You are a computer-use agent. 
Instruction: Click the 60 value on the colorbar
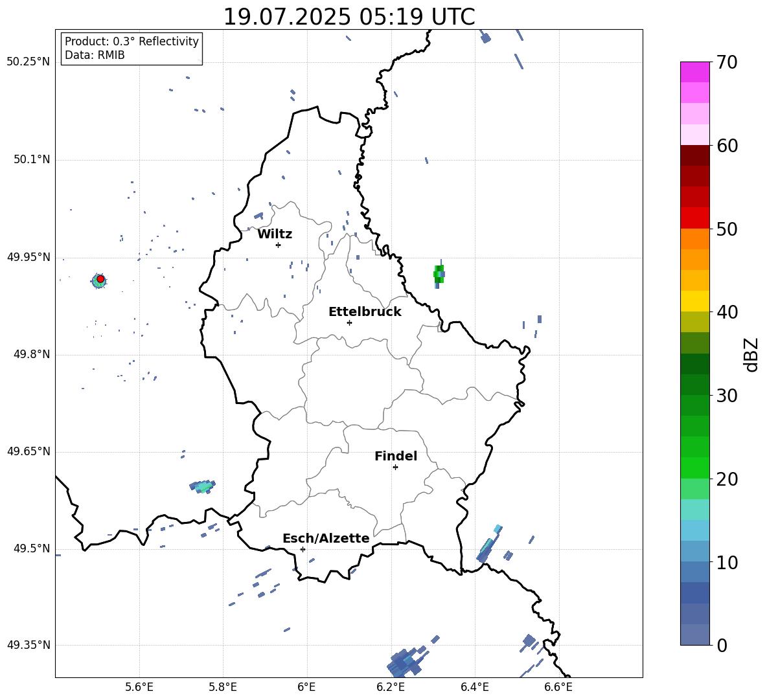click(727, 146)
